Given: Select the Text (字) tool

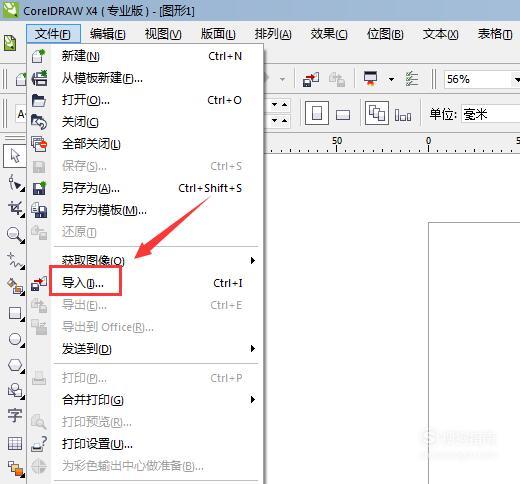Looking at the screenshot, I should [15, 416].
